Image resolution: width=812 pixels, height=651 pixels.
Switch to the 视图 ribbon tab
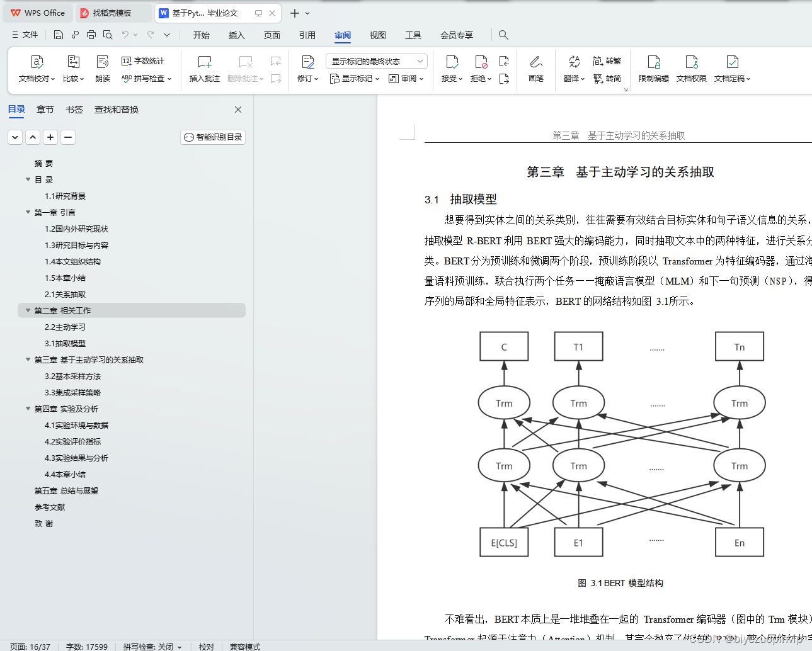click(x=377, y=35)
